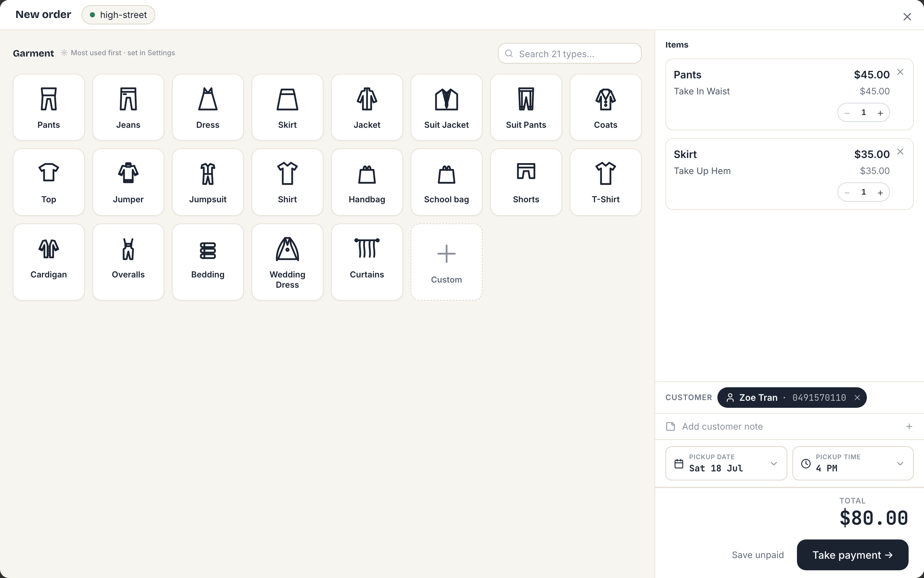Open the Pickup Time dropdown

pos(852,463)
